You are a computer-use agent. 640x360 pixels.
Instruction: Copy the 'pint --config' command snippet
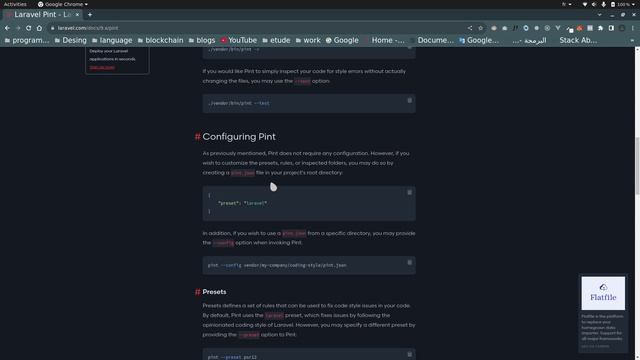pyautogui.click(x=409, y=262)
